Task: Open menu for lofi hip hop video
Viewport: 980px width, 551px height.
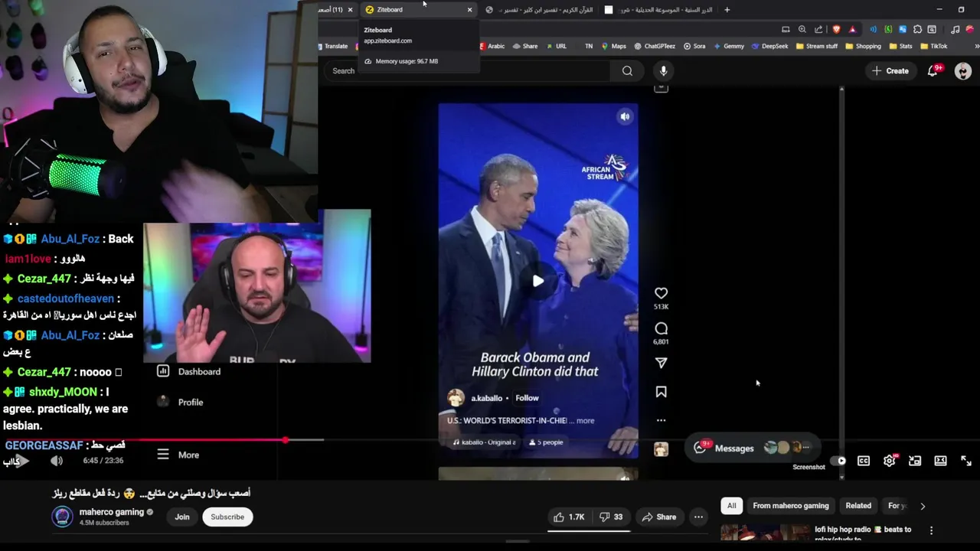Action: pos(931,530)
